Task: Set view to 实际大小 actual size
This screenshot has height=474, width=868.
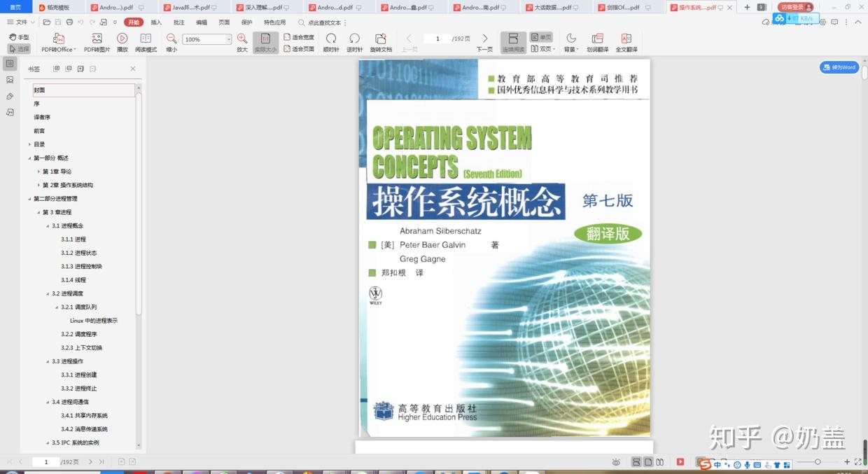Action: (x=265, y=43)
